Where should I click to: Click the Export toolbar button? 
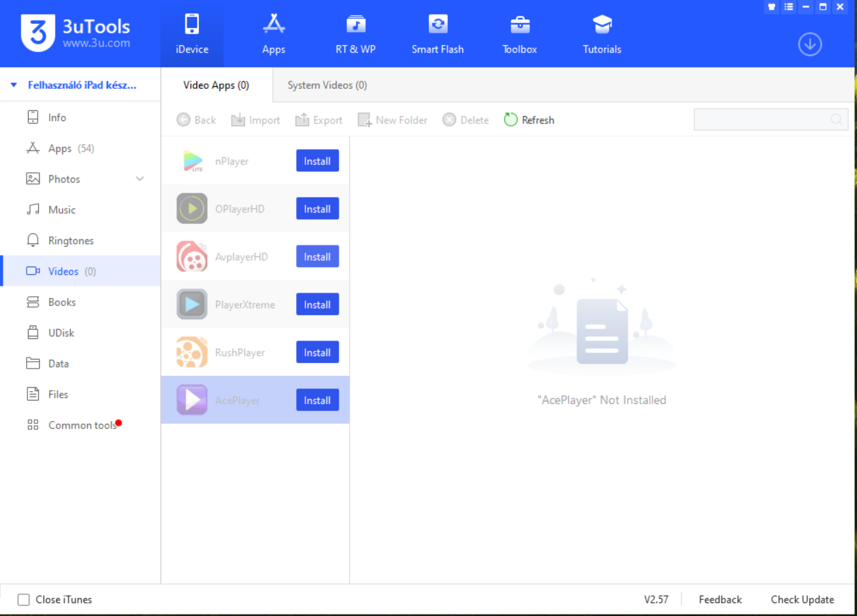pyautogui.click(x=319, y=120)
